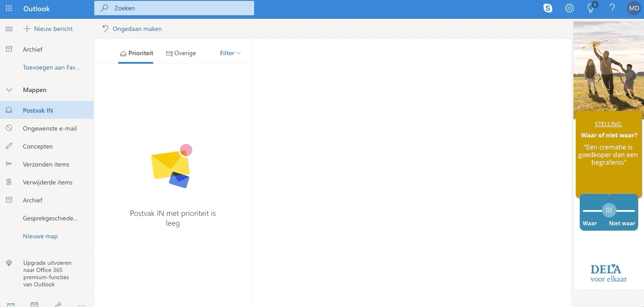
Task: Click the Nieuwe map link
Action: [40, 236]
